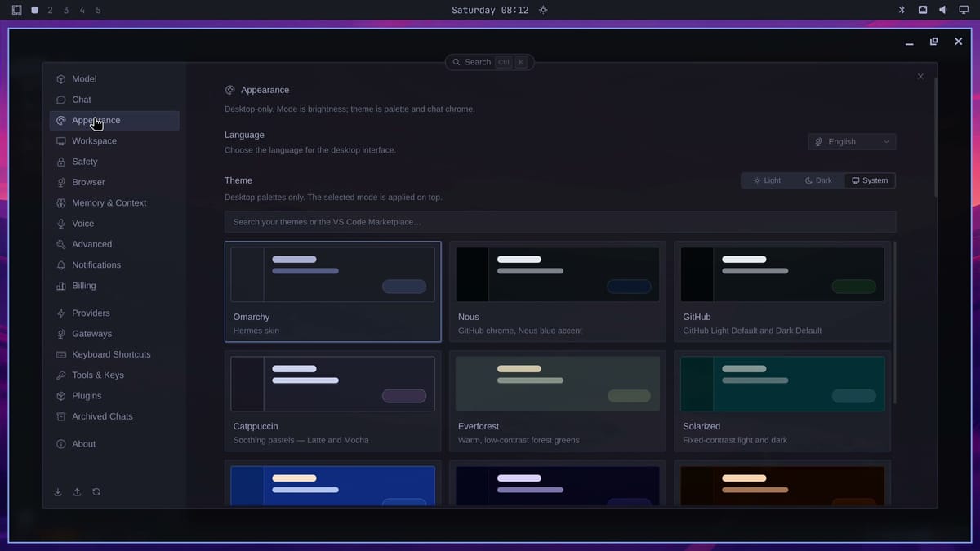Open the Memory & Context section
The image size is (980, 551).
pyautogui.click(x=114, y=203)
